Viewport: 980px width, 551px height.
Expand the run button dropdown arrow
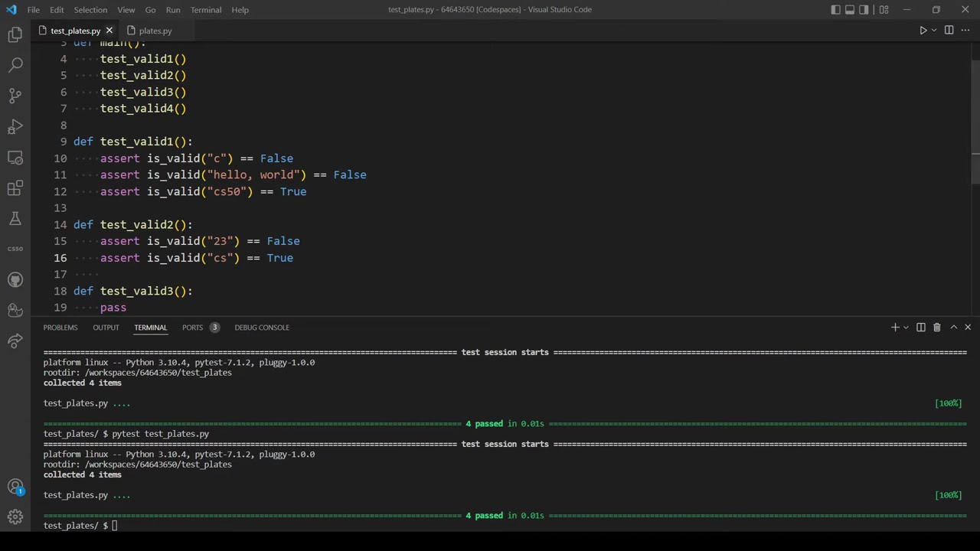tap(933, 31)
